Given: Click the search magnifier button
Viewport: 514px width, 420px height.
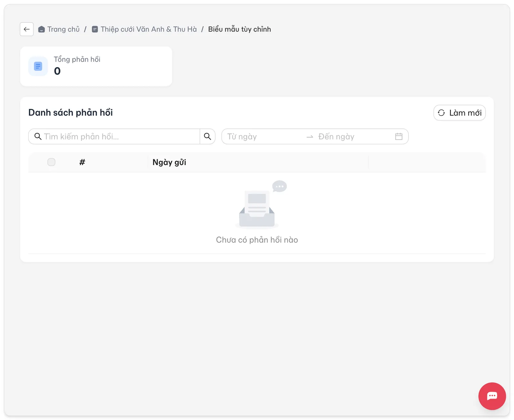Looking at the screenshot, I should coord(208,136).
